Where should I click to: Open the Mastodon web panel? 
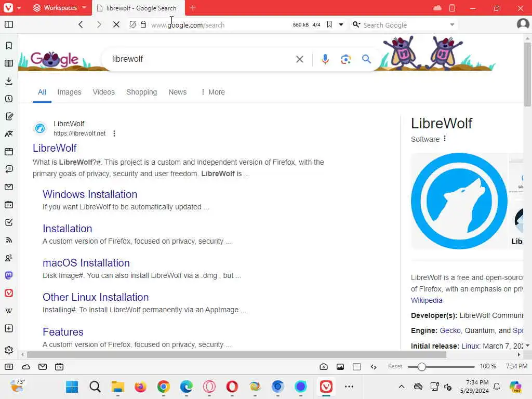click(9, 275)
